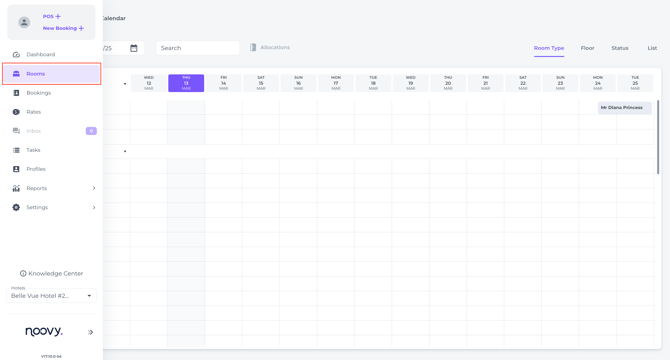Expand the Reports submenu chevron

click(94, 188)
